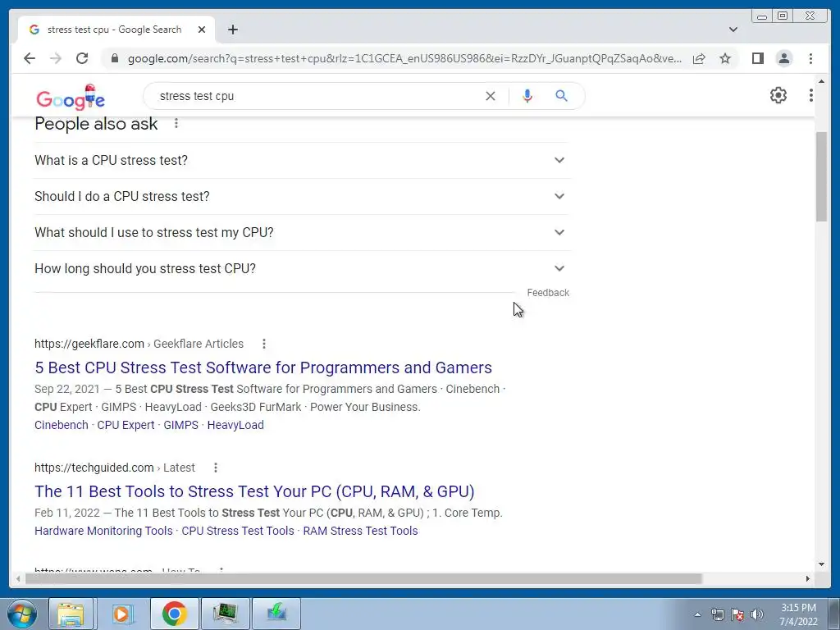
Task: Reload the Google search page
Action: tap(82, 58)
